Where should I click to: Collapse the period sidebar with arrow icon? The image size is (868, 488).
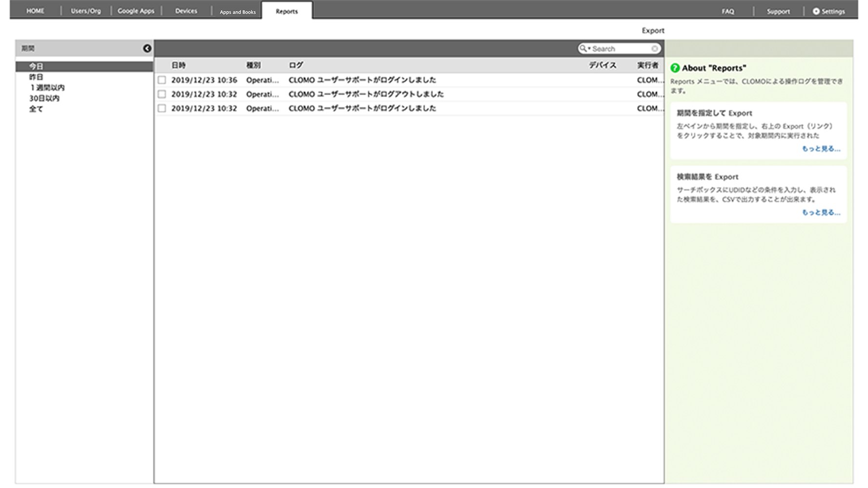tap(147, 48)
